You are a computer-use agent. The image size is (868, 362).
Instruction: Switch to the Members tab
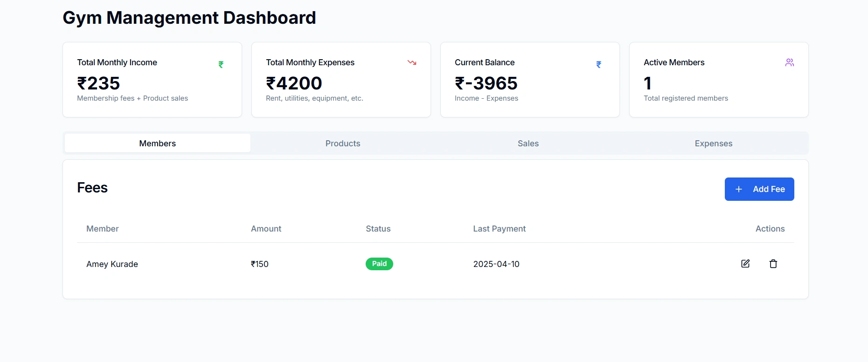[158, 143]
